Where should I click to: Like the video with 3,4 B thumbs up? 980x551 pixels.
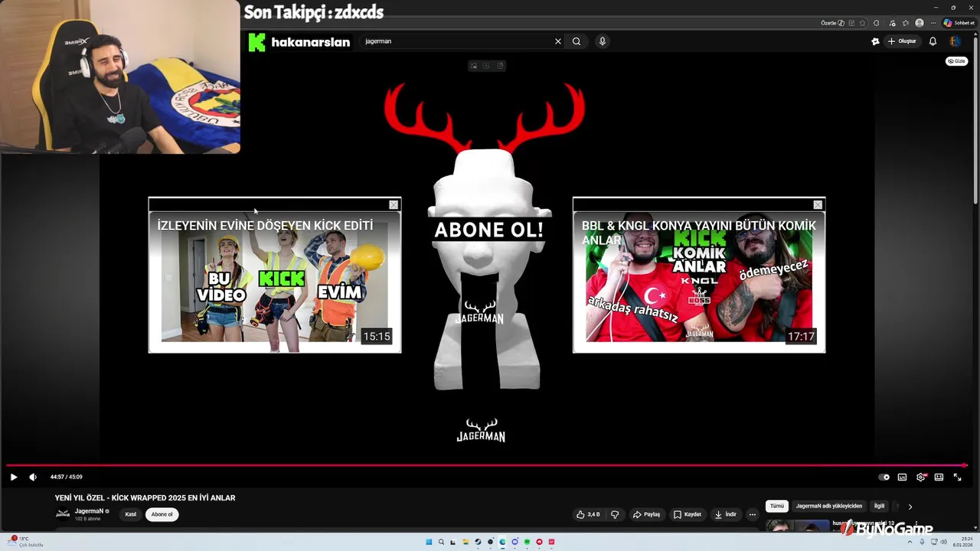(x=588, y=514)
